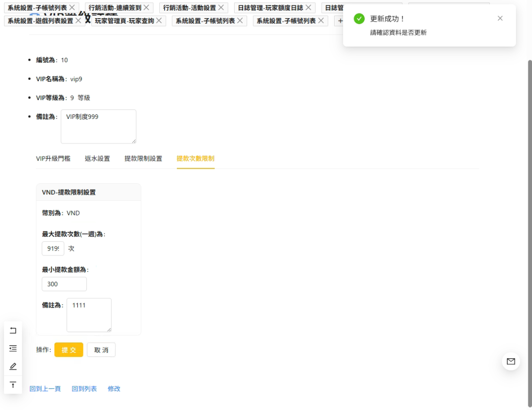Open the 行銷活動-活動設置 page tab
Image resolution: width=532 pixels, height=410 pixels.
pos(189,8)
